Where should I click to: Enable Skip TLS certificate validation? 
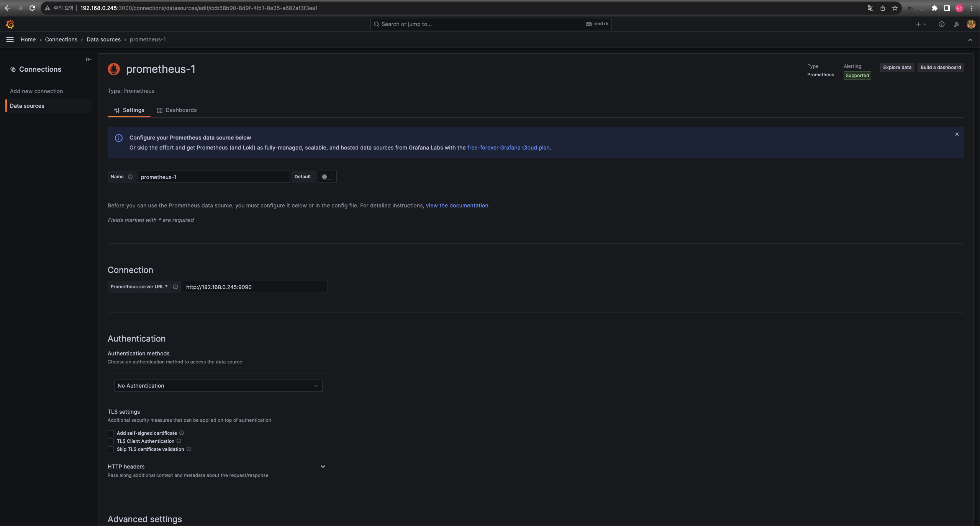click(111, 449)
